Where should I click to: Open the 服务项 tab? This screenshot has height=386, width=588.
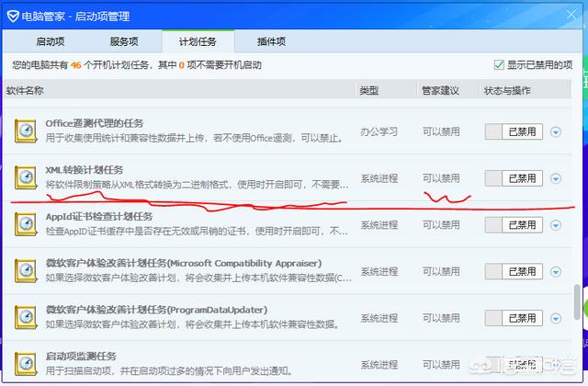click(x=124, y=41)
